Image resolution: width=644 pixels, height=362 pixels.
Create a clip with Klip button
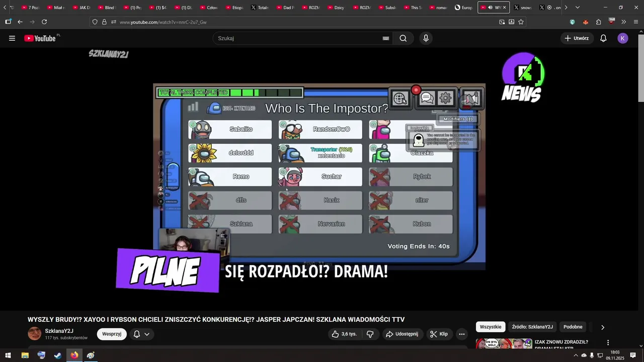point(439,334)
